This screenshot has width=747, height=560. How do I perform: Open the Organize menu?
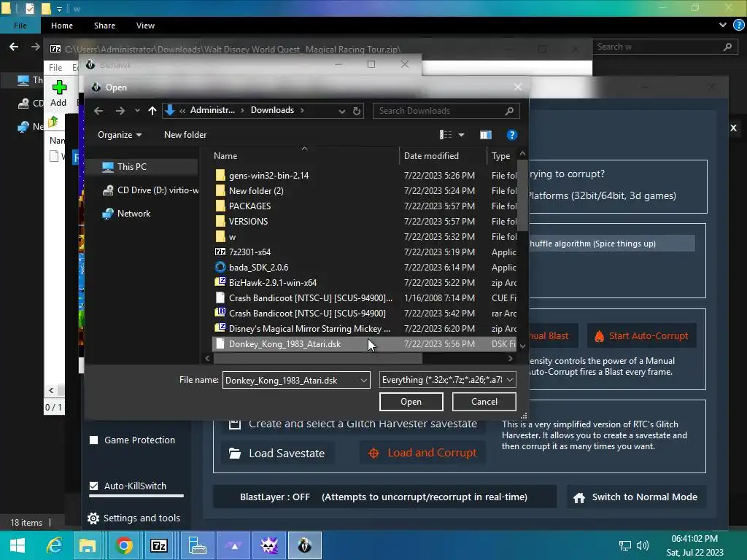coord(120,135)
